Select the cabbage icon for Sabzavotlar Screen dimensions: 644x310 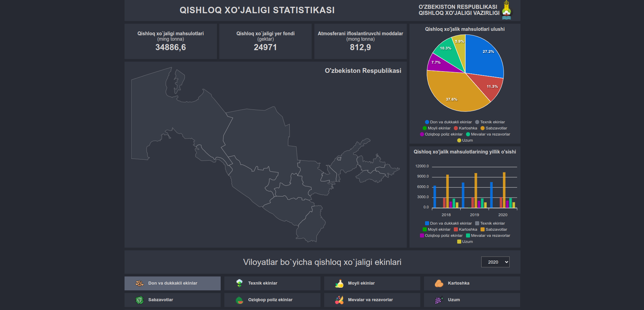pyautogui.click(x=139, y=300)
